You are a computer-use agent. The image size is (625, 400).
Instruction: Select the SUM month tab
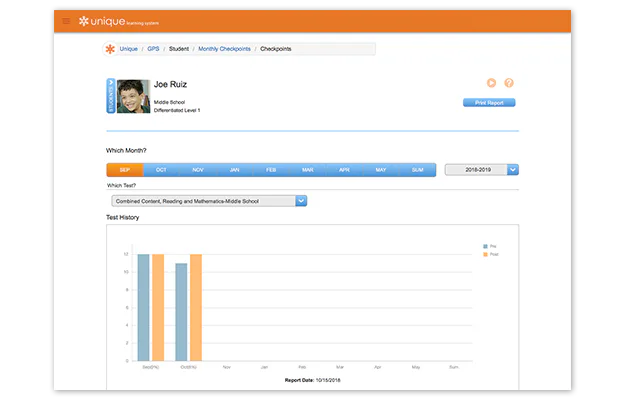pos(417,170)
